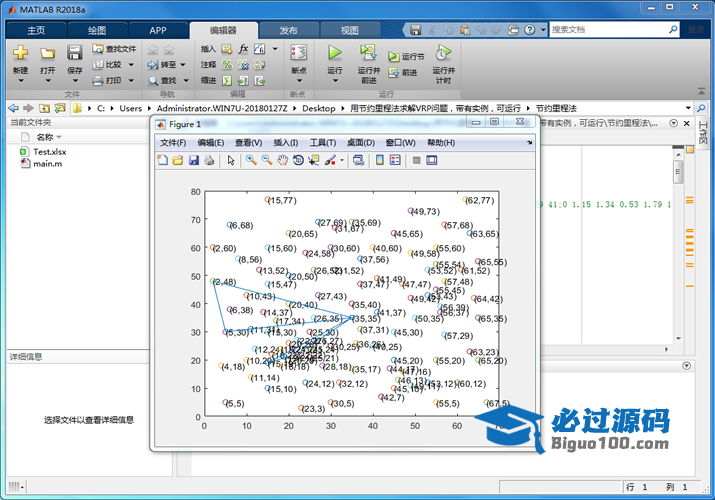Click the browse for folder icon
This screenshot has height=500, width=715.
(x=60, y=108)
